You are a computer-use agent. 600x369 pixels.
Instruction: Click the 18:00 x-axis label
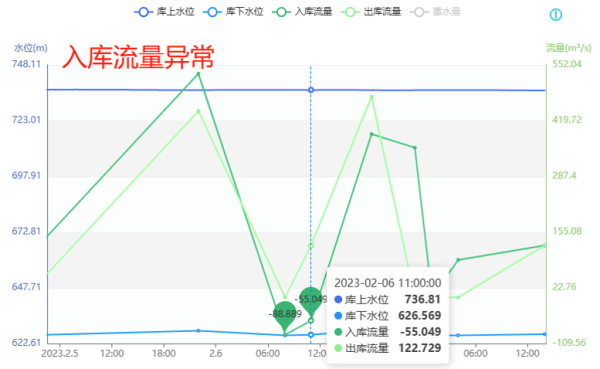pos(164,353)
